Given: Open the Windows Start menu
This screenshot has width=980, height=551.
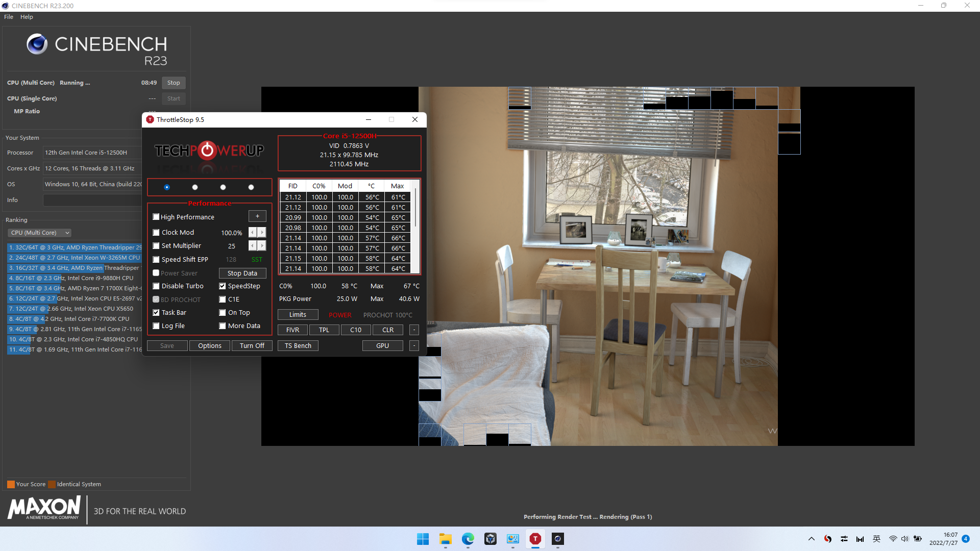Looking at the screenshot, I should pyautogui.click(x=423, y=539).
